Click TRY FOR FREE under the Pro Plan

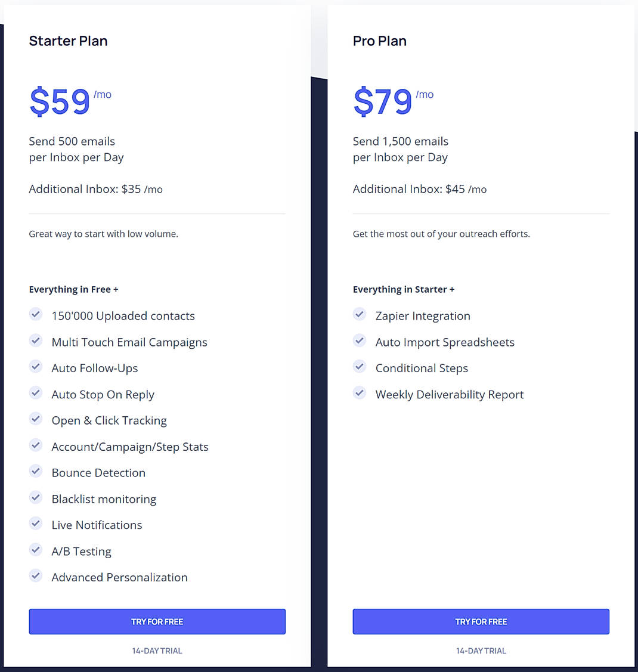click(481, 621)
